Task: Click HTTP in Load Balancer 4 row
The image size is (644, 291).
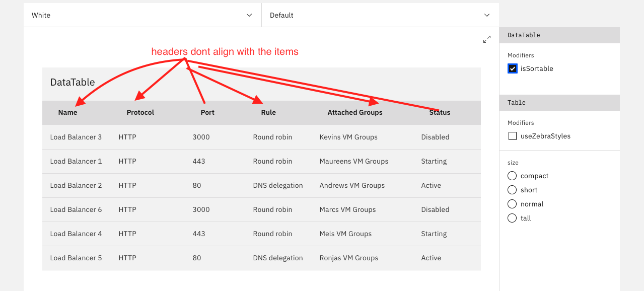Action: 127,234
